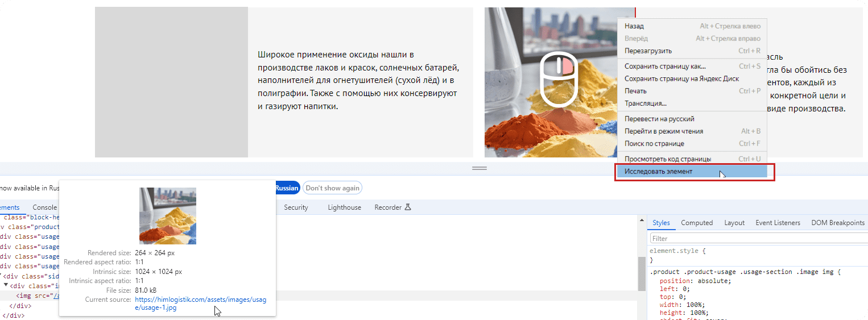Image resolution: width=868 pixels, height=320 pixels.
Task: Click the 'height: 100%' CSS declaration
Action: [x=683, y=313]
